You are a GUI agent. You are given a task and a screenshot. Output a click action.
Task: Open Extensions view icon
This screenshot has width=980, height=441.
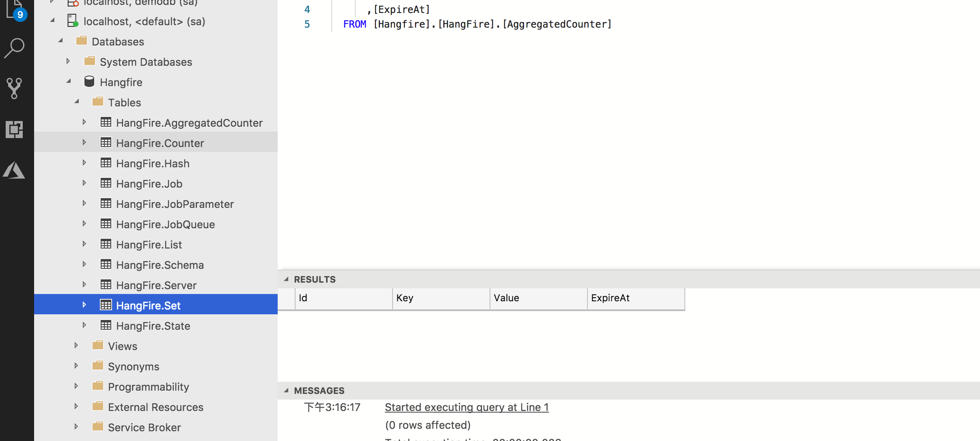tap(15, 130)
